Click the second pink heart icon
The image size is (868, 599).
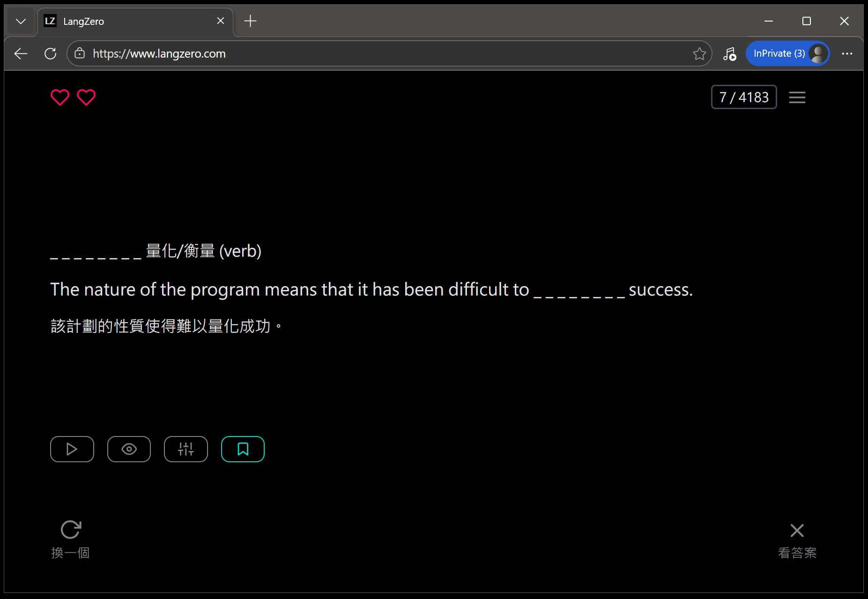[86, 97]
